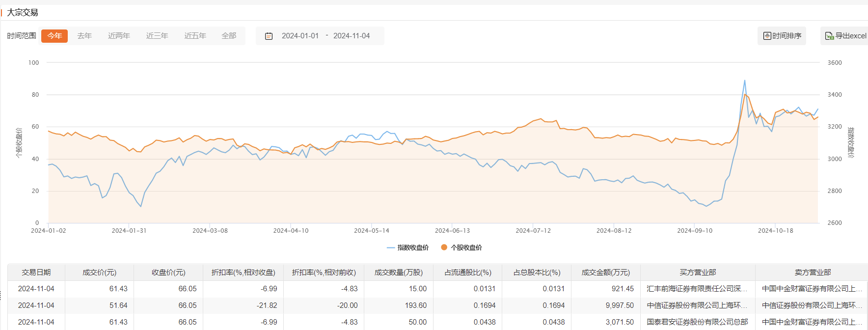Click buyer 国泰君安证券股份有限公司总部 cell
This screenshot has width=868, height=330.
coord(697,322)
